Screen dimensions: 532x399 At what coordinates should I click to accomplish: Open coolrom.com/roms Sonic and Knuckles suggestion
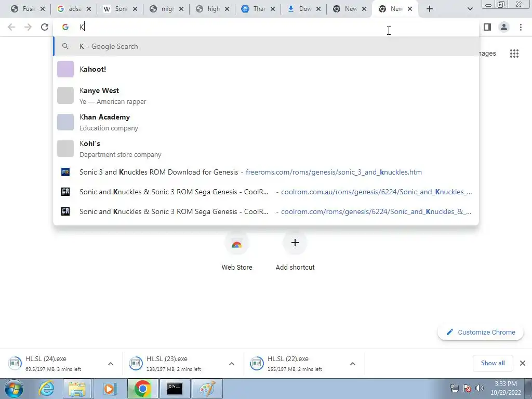click(x=266, y=211)
